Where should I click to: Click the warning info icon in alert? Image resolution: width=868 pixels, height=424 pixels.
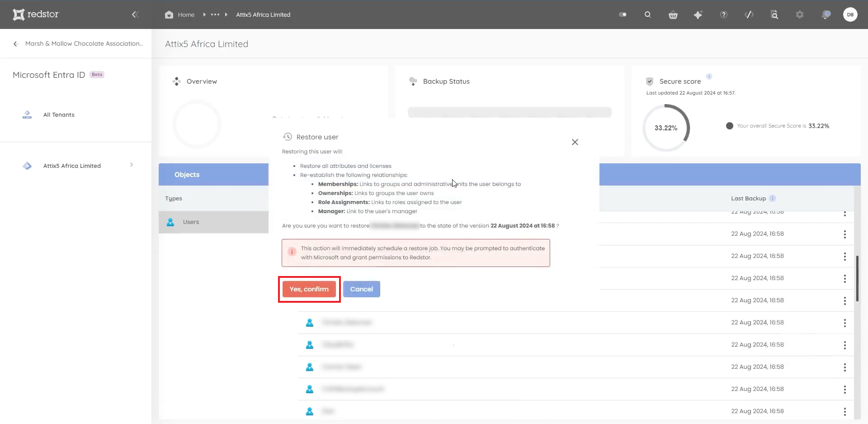pos(292,251)
